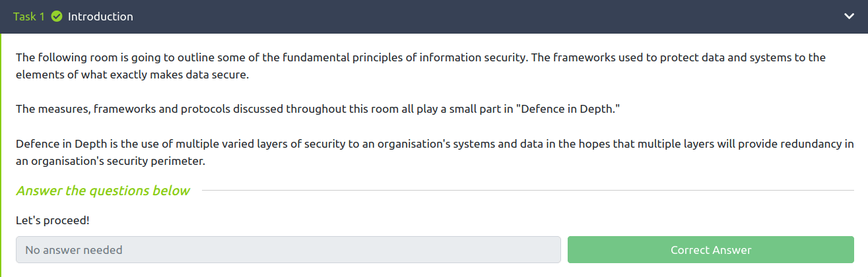868x277 pixels.
Task: Click the green completed checkmark icon
Action: 57,16
